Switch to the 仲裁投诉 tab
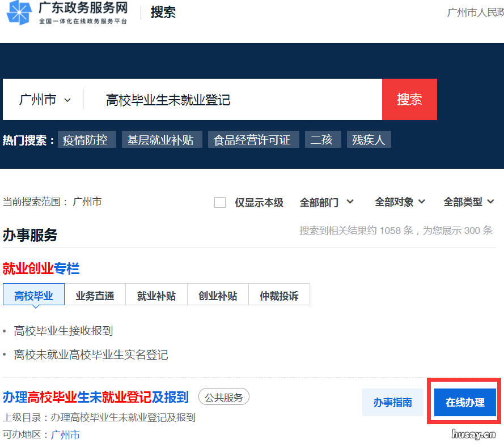The width and height of the screenshot is (504, 444). point(279,294)
